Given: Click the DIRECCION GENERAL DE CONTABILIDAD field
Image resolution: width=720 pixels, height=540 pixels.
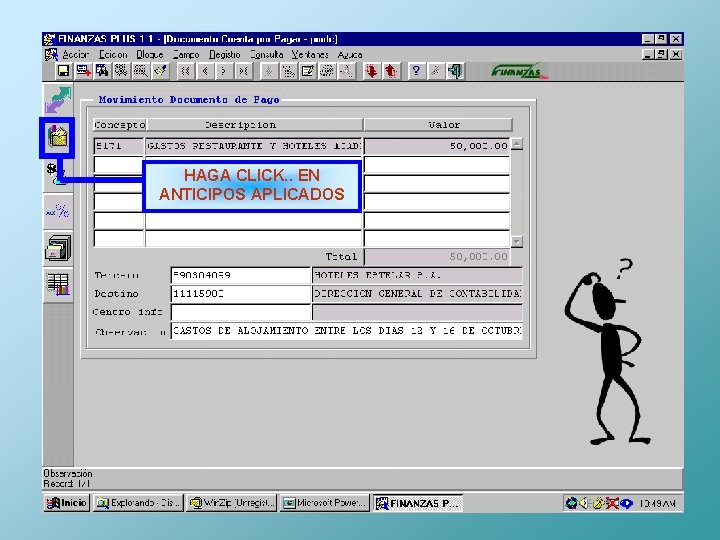Looking at the screenshot, I should 417,294.
